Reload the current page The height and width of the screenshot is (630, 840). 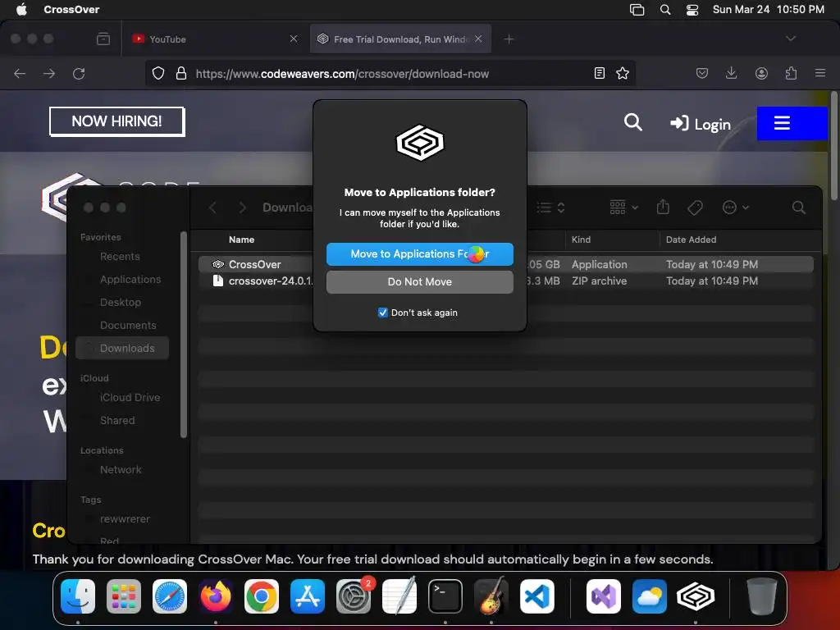79,73
